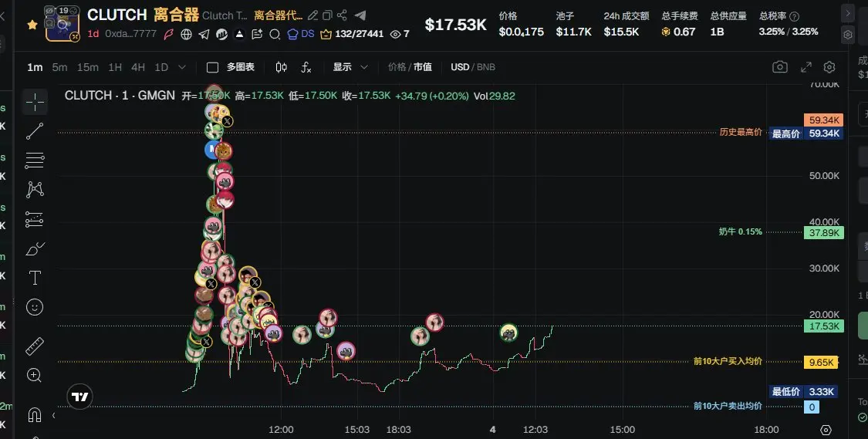The width and height of the screenshot is (868, 439).
Task: Open the token website globe icon
Action: coord(187,34)
